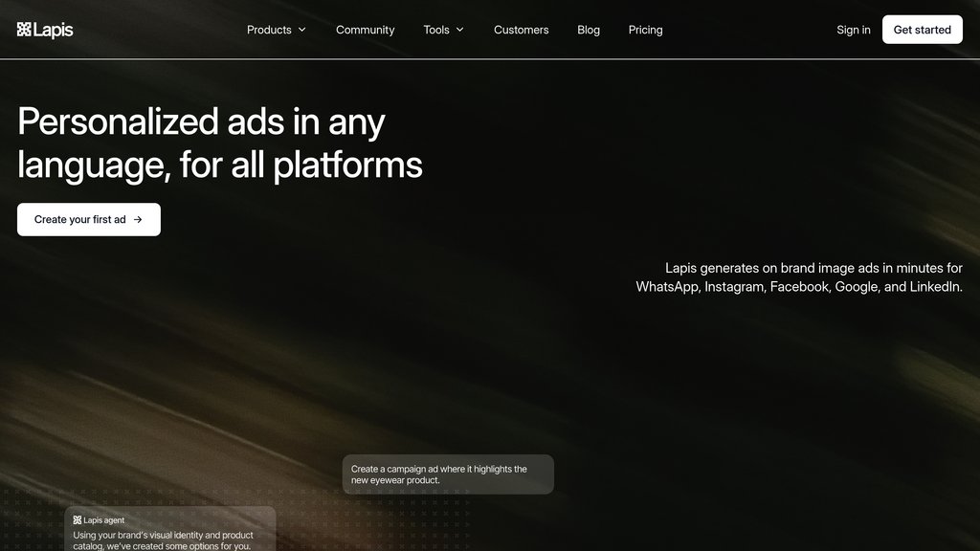Open the Blog link
The image size is (980, 551).
589,30
